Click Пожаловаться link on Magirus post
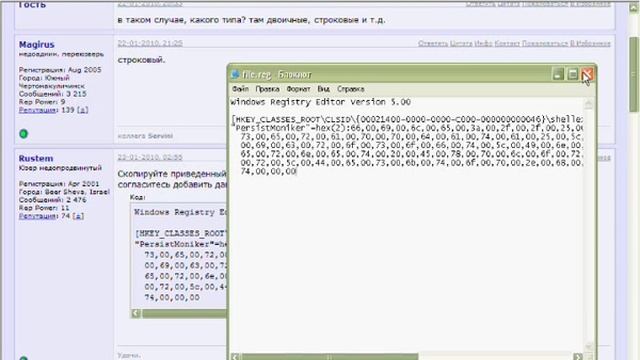The width and height of the screenshot is (640, 360). point(545,43)
